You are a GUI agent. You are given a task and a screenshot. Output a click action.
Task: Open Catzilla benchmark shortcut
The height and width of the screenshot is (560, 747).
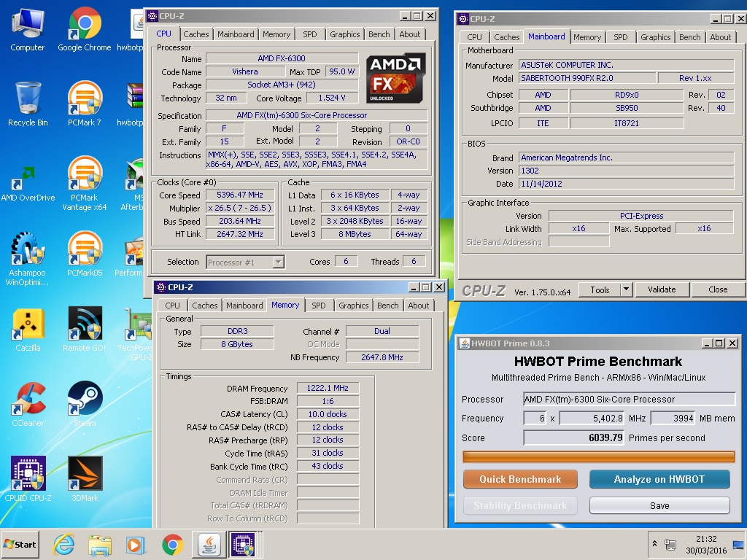(x=28, y=330)
